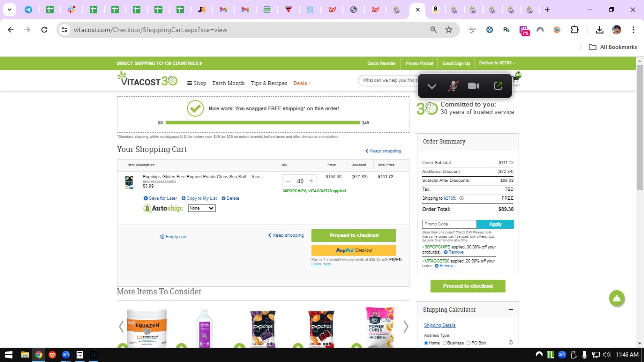This screenshot has height=362, width=644.
Task: Open the Chrome extensions puzzle icon
Action: tap(575, 30)
